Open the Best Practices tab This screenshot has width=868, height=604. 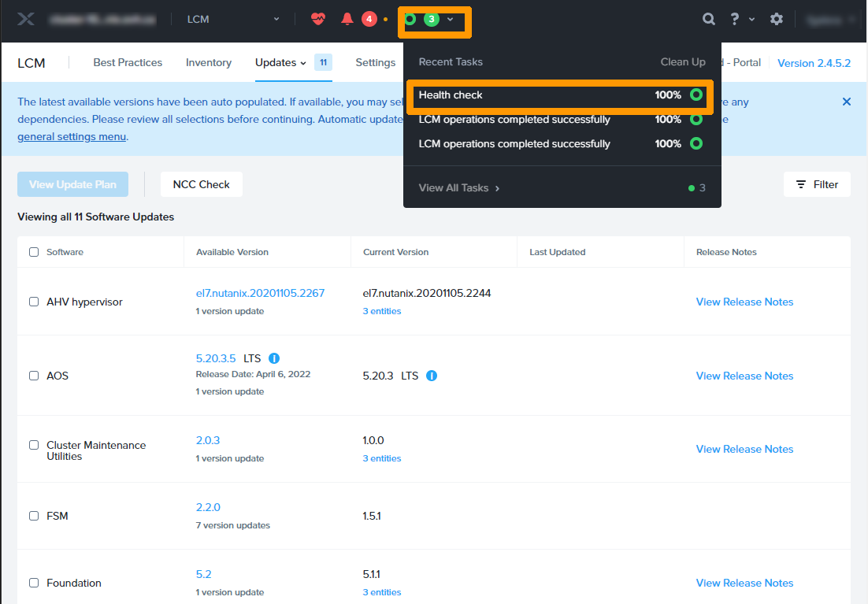[128, 62]
